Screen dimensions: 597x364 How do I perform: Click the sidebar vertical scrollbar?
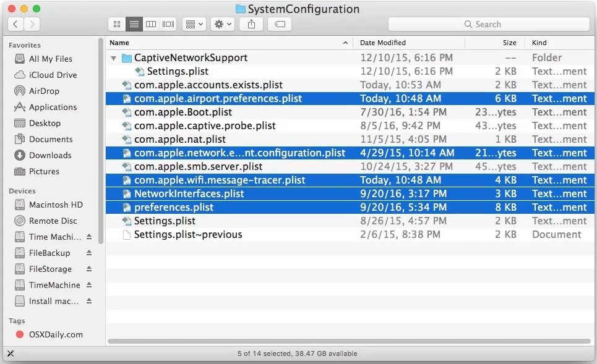point(101,141)
